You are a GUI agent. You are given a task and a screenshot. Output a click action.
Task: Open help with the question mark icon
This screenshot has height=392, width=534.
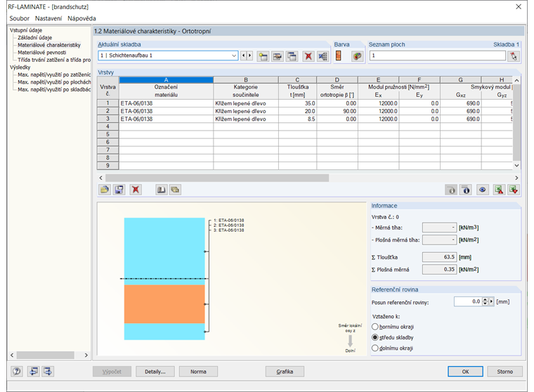[17, 371]
